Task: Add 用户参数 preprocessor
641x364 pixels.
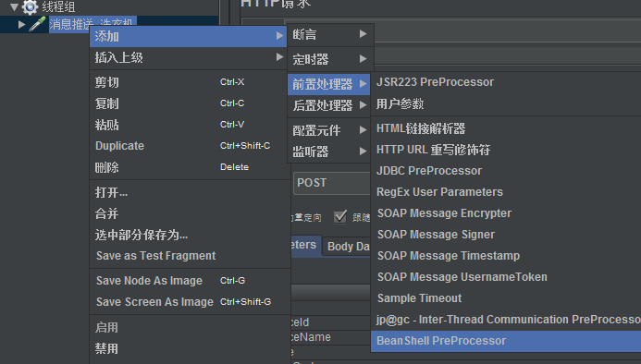Action: (506, 103)
